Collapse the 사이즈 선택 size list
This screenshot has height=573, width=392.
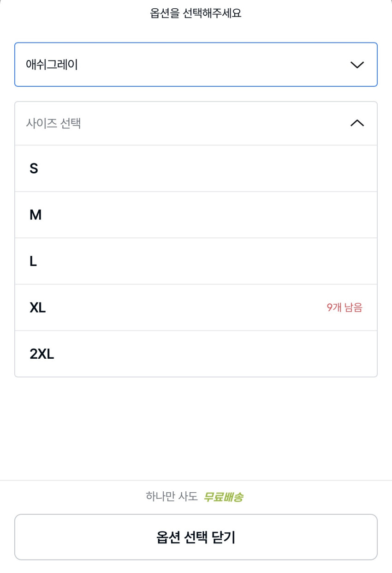pyautogui.click(x=196, y=123)
